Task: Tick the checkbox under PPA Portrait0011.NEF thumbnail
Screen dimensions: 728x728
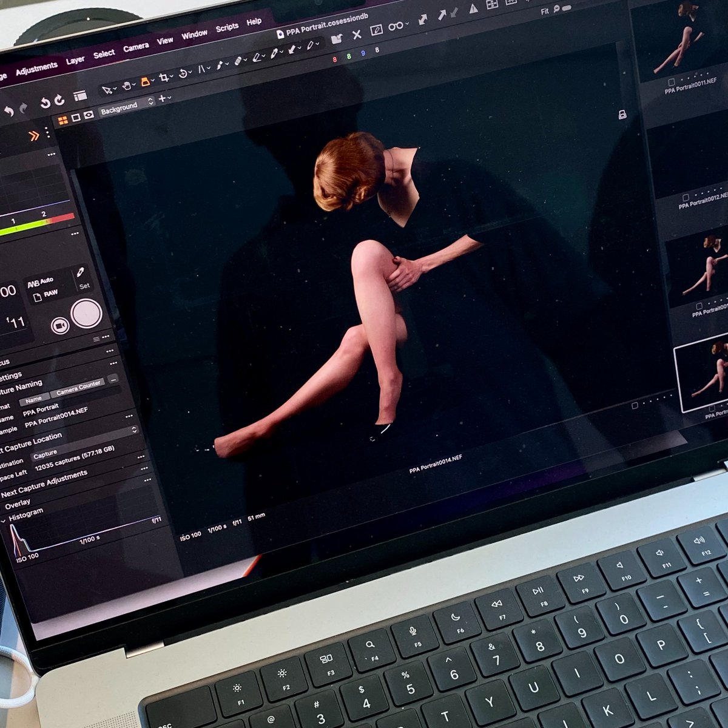Action: click(672, 81)
